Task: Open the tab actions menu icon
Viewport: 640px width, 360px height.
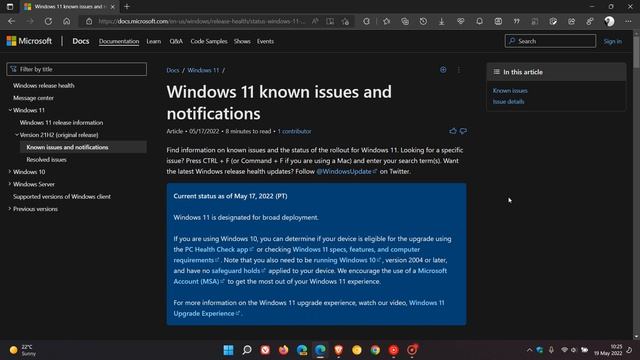Action: pyautogui.click(x=10, y=7)
